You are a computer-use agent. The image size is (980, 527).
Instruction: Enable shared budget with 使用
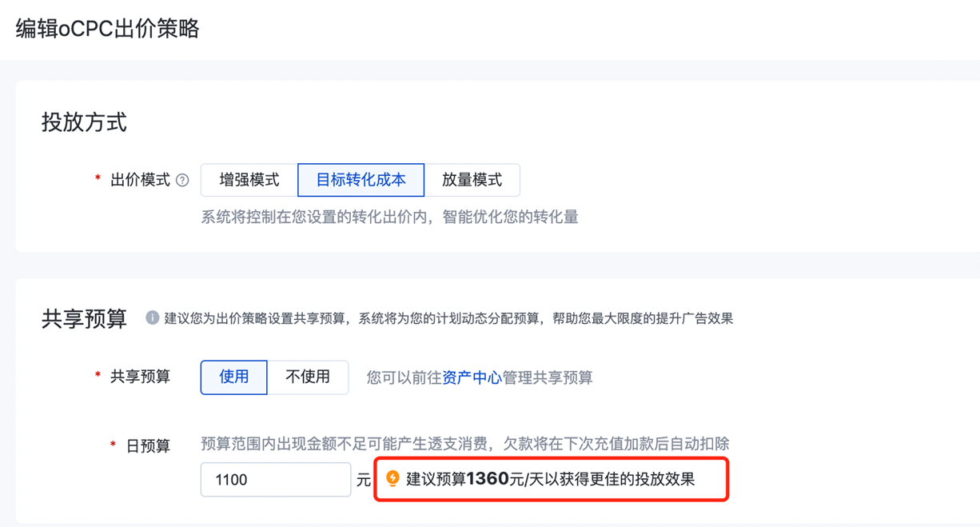(233, 377)
